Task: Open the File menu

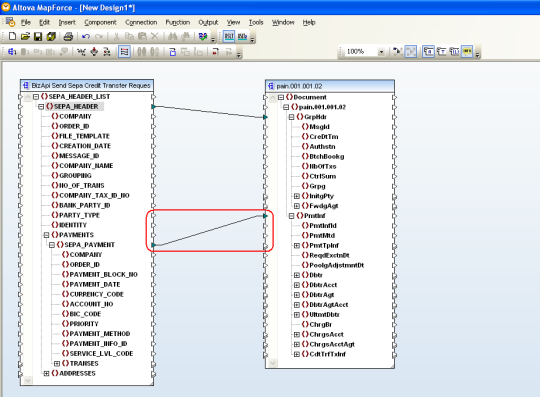Action: 26,22
